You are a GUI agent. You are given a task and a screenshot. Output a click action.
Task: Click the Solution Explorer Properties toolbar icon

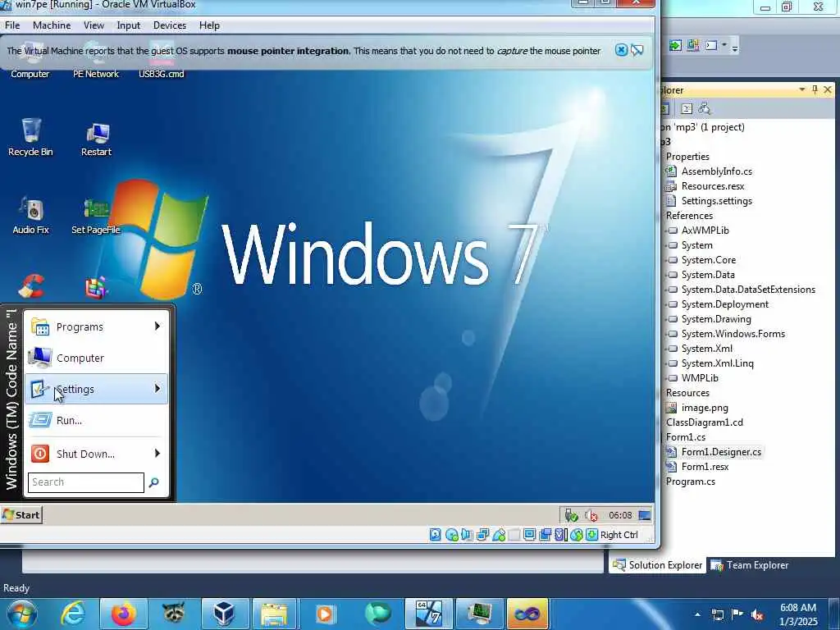pyautogui.click(x=687, y=109)
